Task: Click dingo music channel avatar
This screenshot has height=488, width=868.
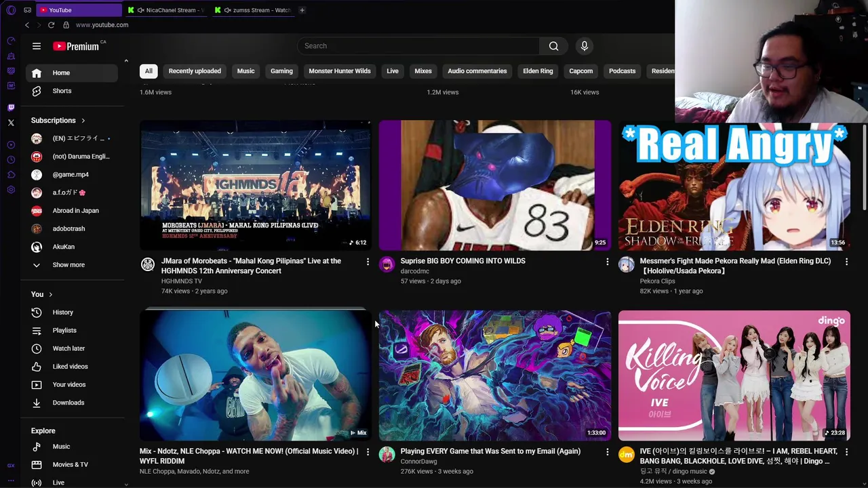Action: tap(626, 455)
